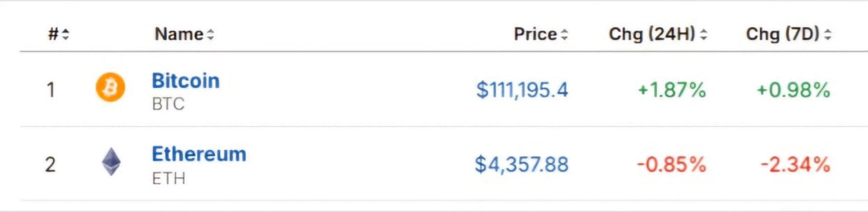The height and width of the screenshot is (212, 868).
Task: Click sort arrows beside Chg (24H)
Action: (703, 34)
